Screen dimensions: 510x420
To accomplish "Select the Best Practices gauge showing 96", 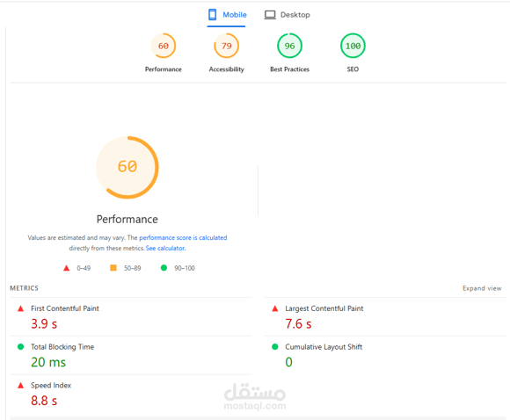I will [289, 46].
